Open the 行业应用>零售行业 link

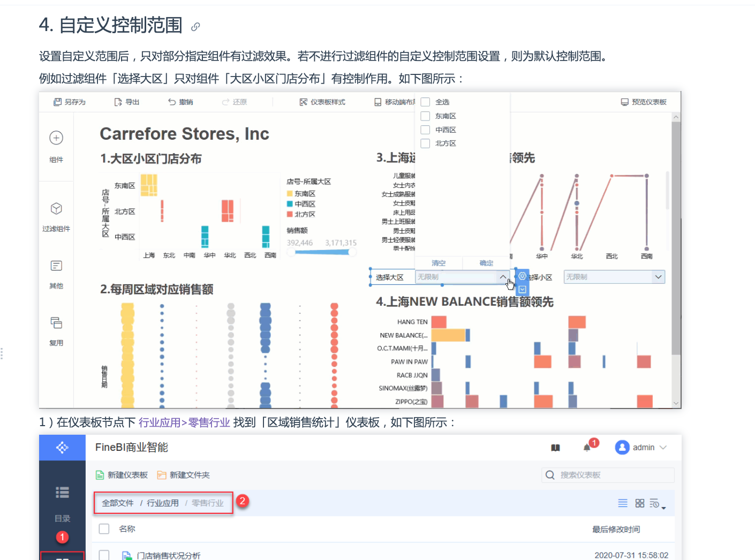click(184, 422)
